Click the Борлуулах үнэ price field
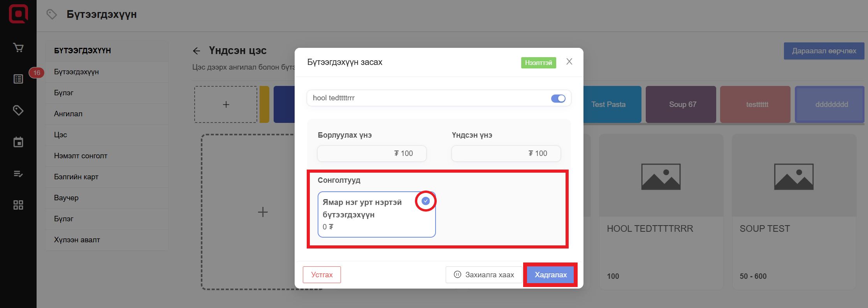The height and width of the screenshot is (308, 868). point(372,154)
